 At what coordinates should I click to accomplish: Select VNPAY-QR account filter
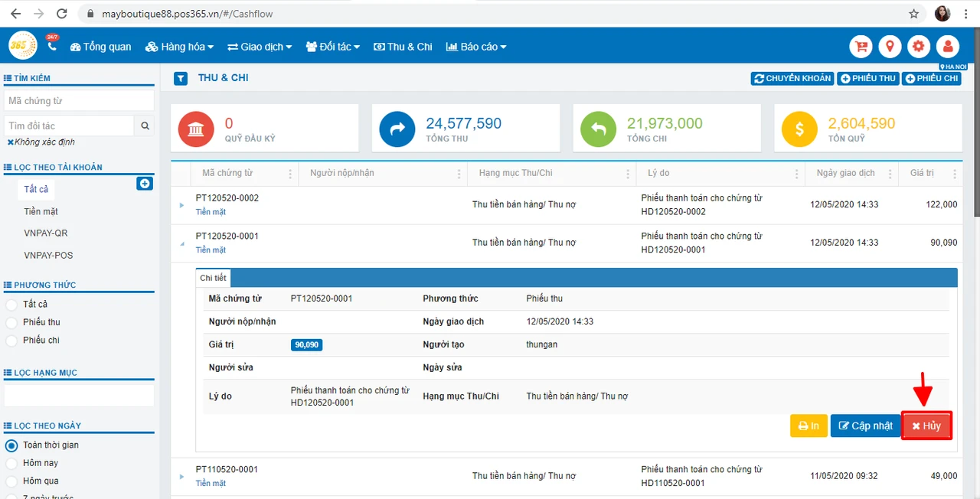(46, 233)
